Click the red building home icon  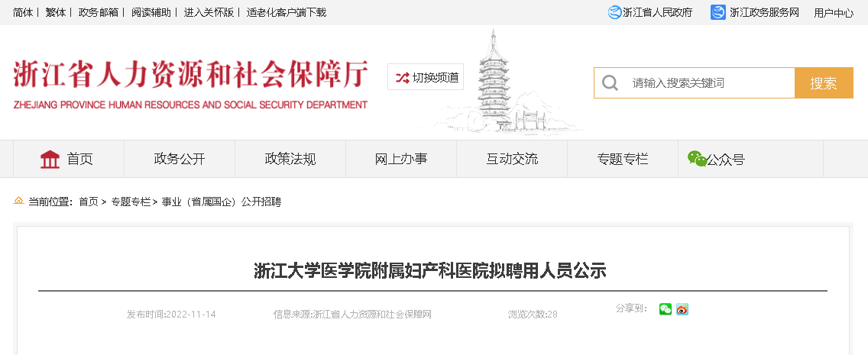(50, 160)
